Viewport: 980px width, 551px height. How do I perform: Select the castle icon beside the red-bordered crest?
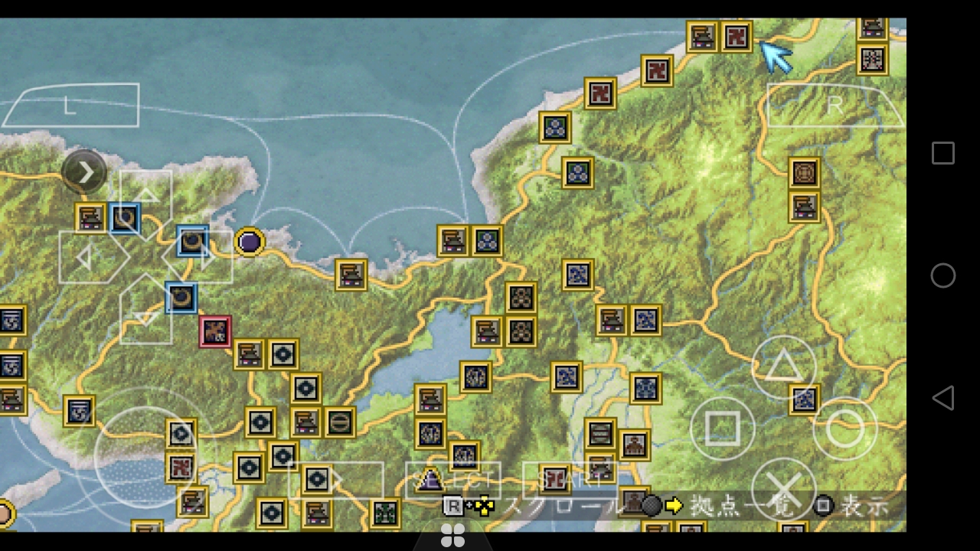coord(249,354)
